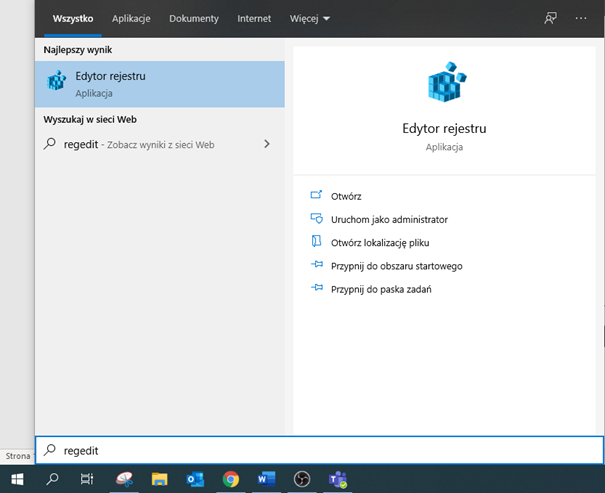Image resolution: width=605 pixels, height=493 pixels.
Task: Open Outlook from the taskbar
Action: click(x=194, y=479)
